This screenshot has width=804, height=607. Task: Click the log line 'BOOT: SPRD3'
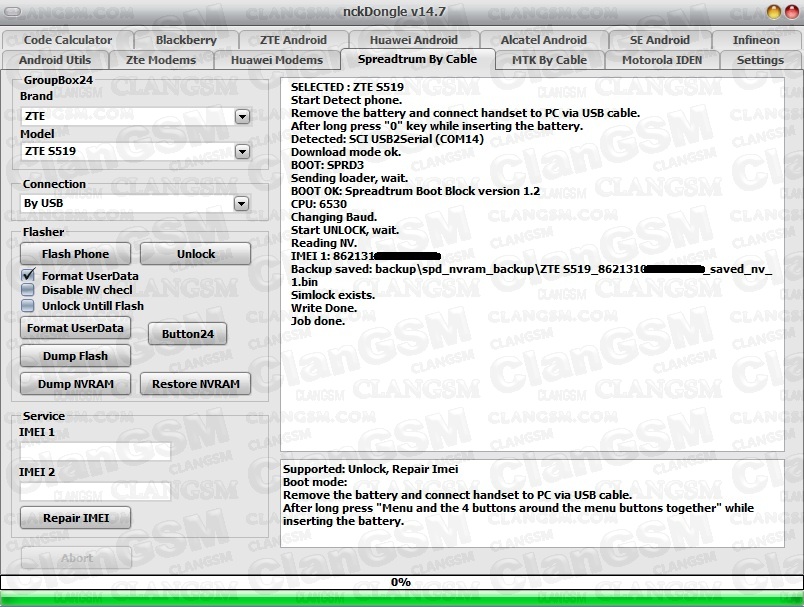pyautogui.click(x=327, y=165)
